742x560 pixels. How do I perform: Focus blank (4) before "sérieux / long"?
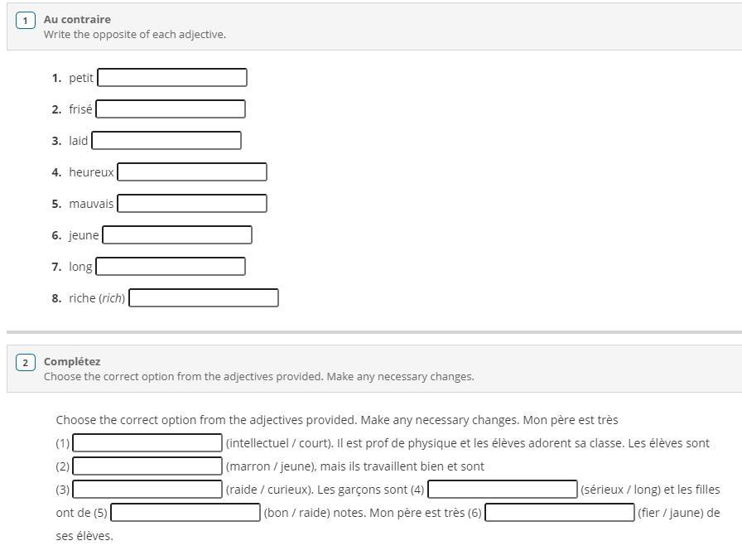point(503,490)
